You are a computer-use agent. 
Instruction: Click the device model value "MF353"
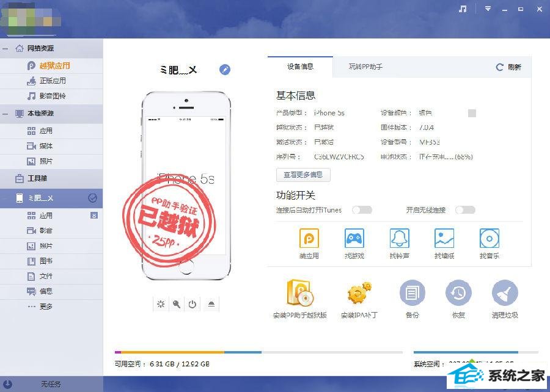[x=430, y=142]
